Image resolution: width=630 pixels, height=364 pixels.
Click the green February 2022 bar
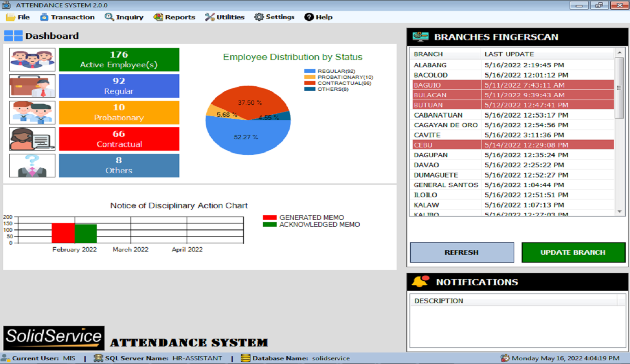[x=86, y=234]
